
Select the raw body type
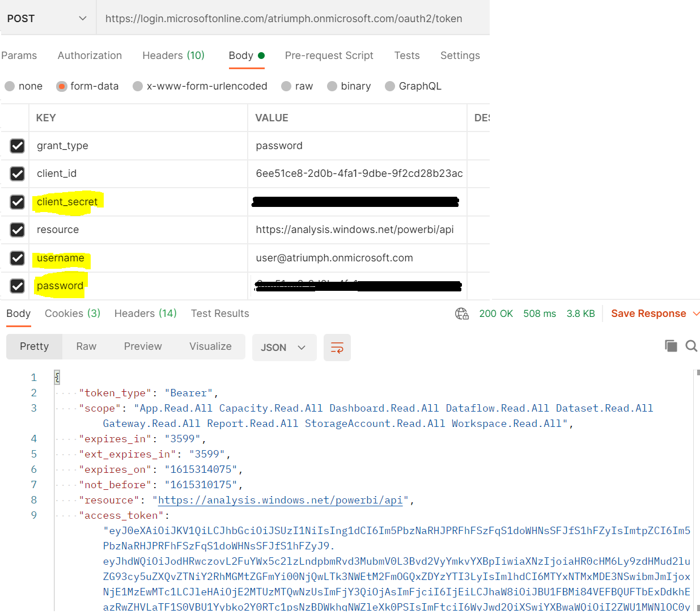point(286,86)
